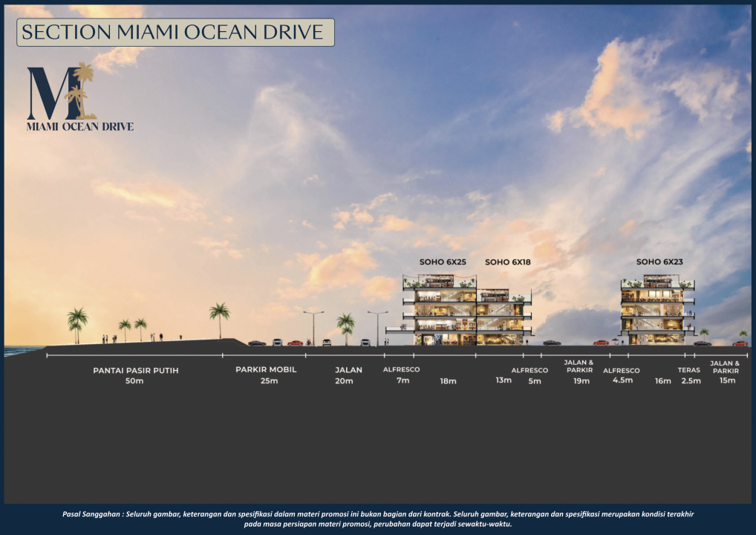Viewport: 756px width, 535px height.
Task: Click the Alfresco 5m label
Action: (x=530, y=375)
